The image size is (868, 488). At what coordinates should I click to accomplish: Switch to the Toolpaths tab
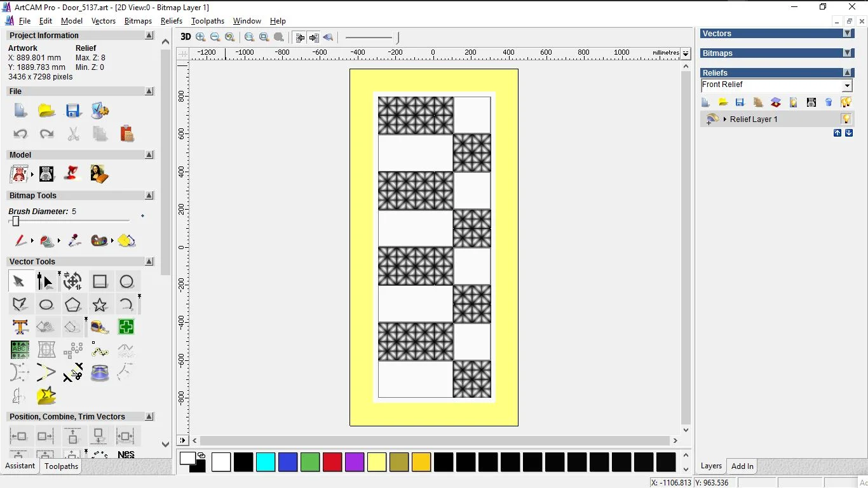[x=61, y=466]
